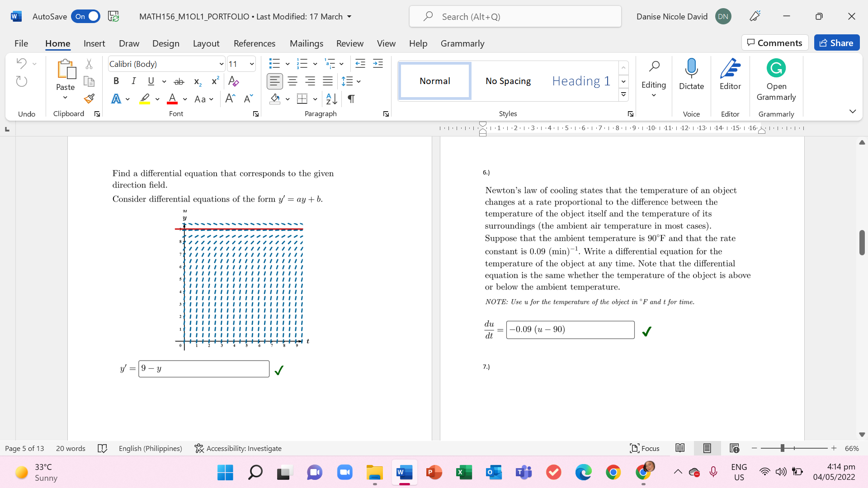Decrease paragraph indent
Image resolution: width=868 pixels, height=488 pixels.
(x=360, y=64)
